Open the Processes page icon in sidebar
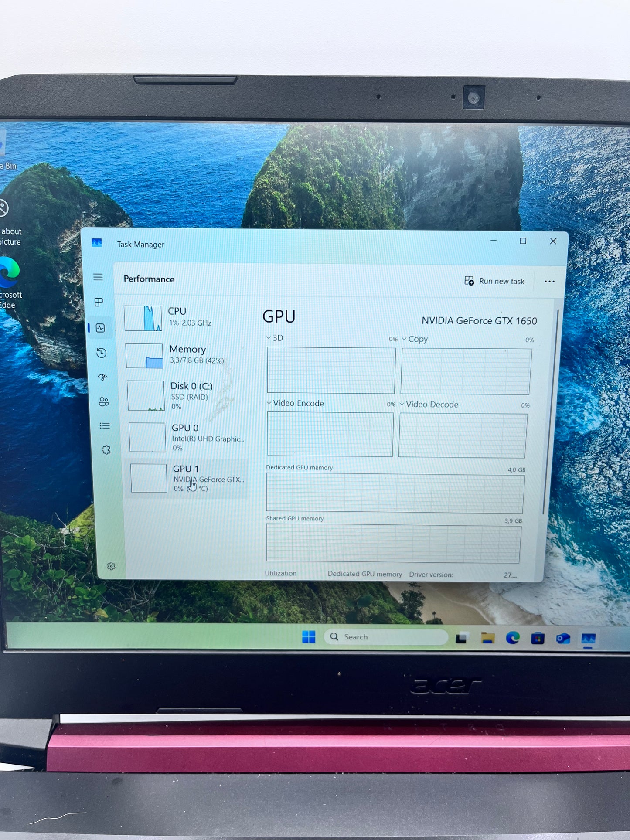 tap(99, 302)
